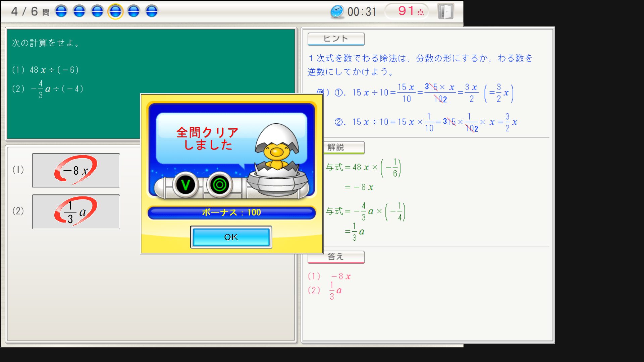Click the second question progress ball
The image size is (644, 362).
tap(79, 11)
